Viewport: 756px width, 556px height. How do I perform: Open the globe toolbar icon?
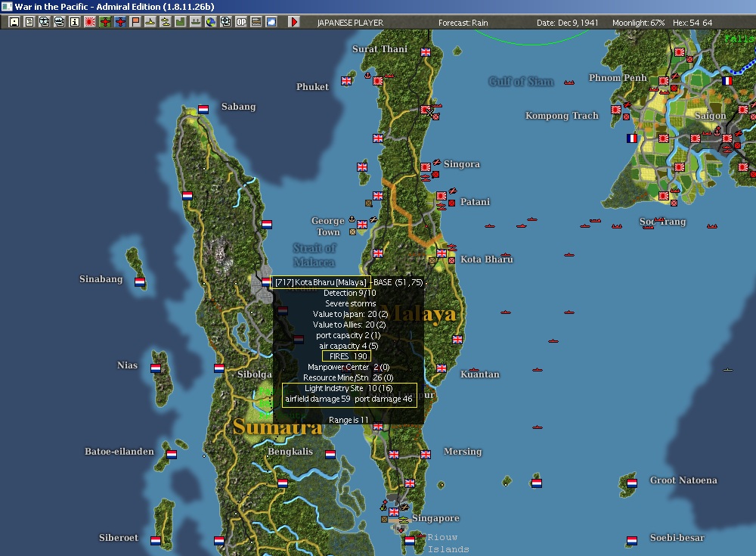pyautogui.click(x=211, y=22)
